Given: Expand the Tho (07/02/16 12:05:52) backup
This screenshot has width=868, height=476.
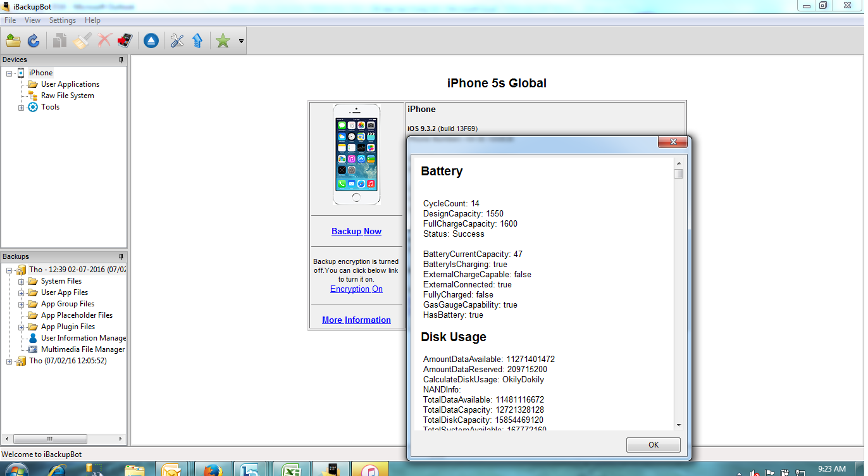Looking at the screenshot, I should (10, 361).
